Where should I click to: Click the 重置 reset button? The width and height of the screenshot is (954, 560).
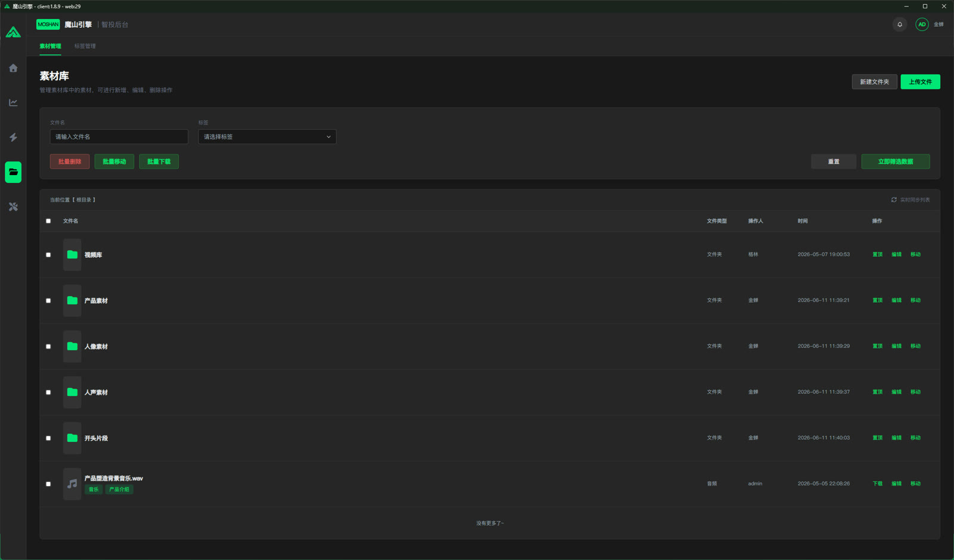tap(834, 161)
